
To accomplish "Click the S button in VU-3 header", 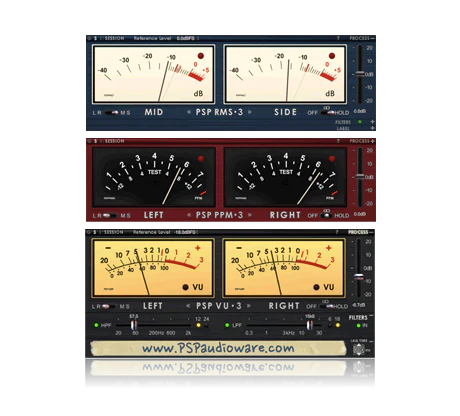I will (94, 232).
